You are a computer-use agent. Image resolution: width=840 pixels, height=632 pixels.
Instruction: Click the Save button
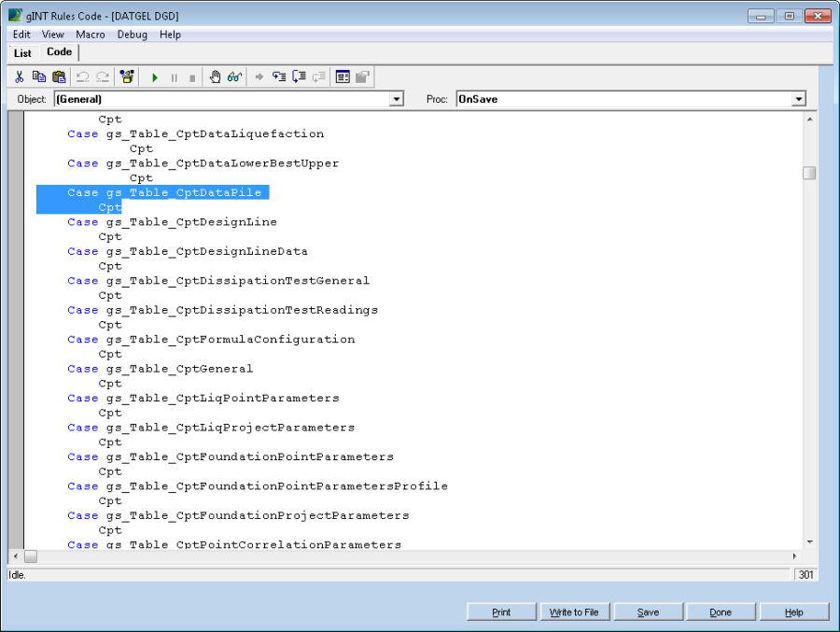(648, 612)
